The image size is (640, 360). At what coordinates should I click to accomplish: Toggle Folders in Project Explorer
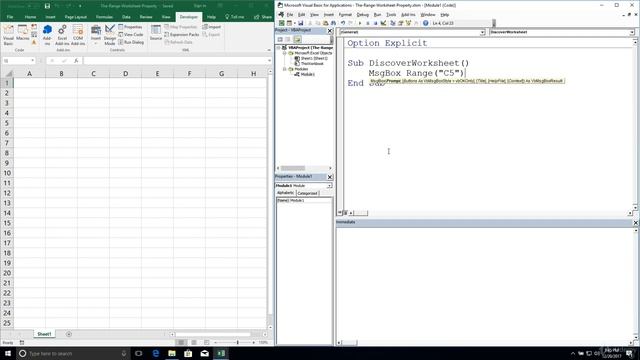[297, 39]
